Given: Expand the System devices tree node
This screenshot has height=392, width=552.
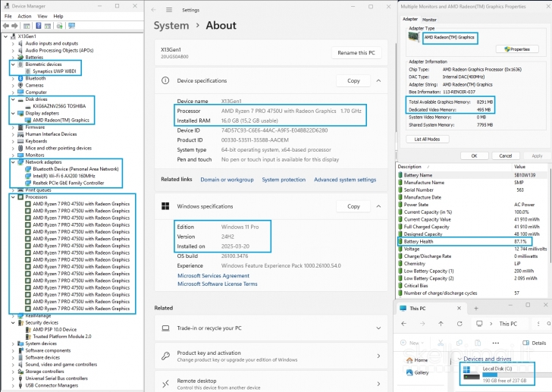Looking at the screenshot, I should [x=13, y=343].
